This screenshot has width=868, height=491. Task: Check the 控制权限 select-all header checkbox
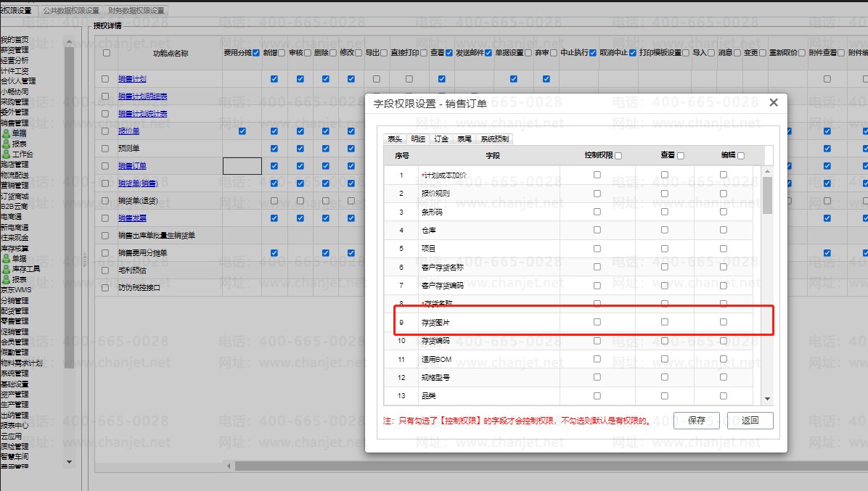618,156
